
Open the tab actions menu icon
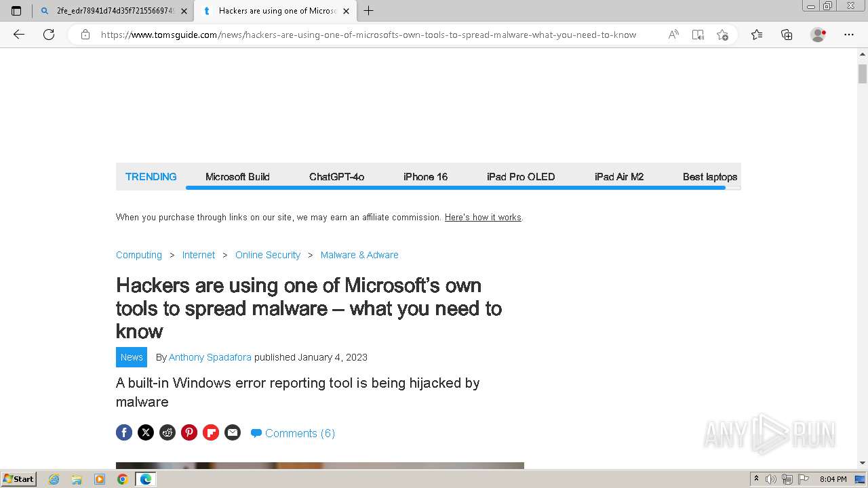[16, 11]
